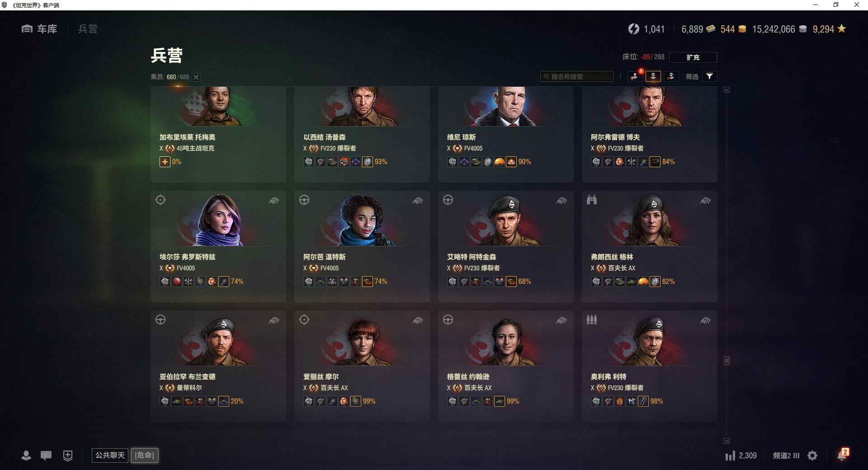Click the plus skill icon for 加布里埃莱 托梅奥
The image size is (868, 470).
165,162
